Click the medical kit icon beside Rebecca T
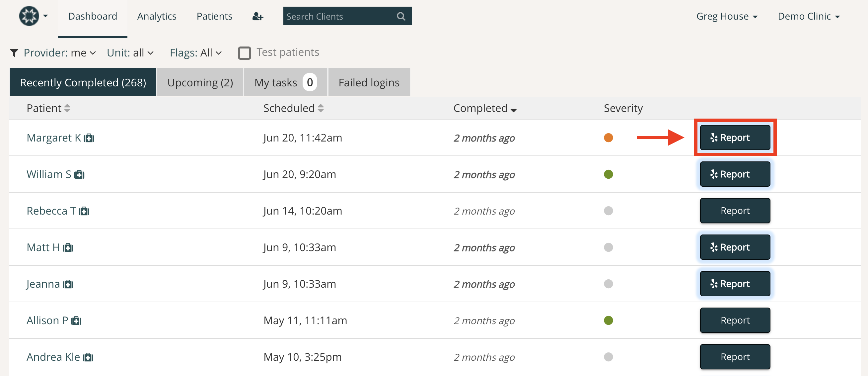 (84, 211)
